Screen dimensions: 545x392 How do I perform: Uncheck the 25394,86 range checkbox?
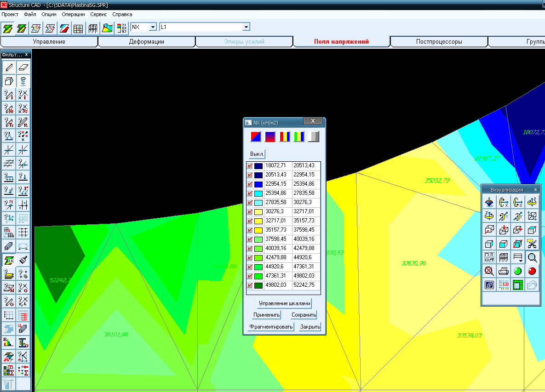(x=250, y=193)
